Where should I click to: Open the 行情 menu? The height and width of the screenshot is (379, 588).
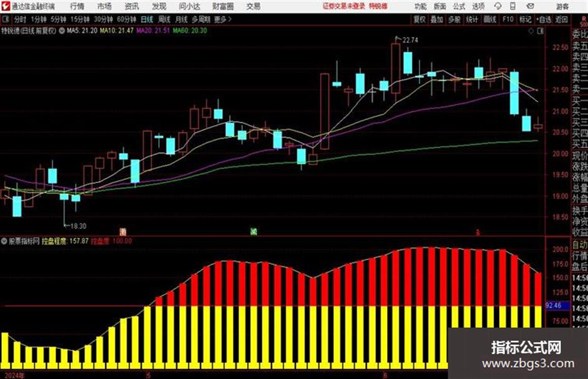(77, 6)
